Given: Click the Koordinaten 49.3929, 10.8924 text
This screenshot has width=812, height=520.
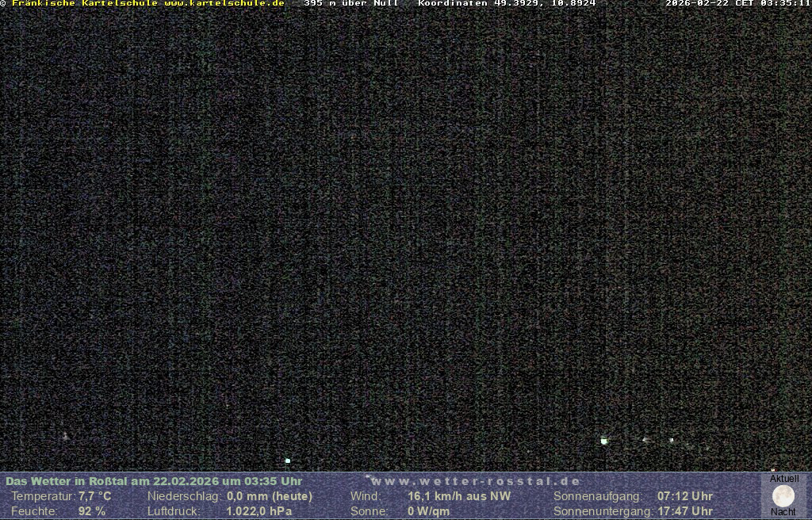Looking at the screenshot, I should click(x=506, y=4).
